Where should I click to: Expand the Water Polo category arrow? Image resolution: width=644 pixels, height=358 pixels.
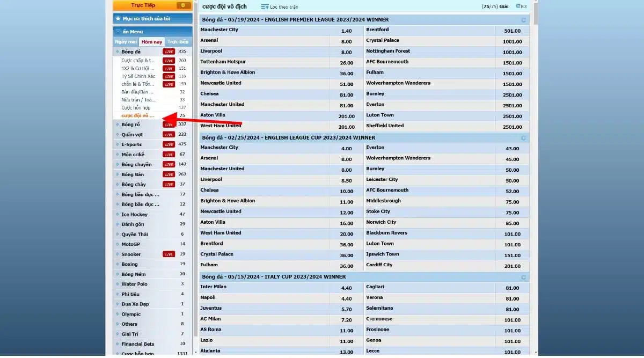tap(117, 284)
